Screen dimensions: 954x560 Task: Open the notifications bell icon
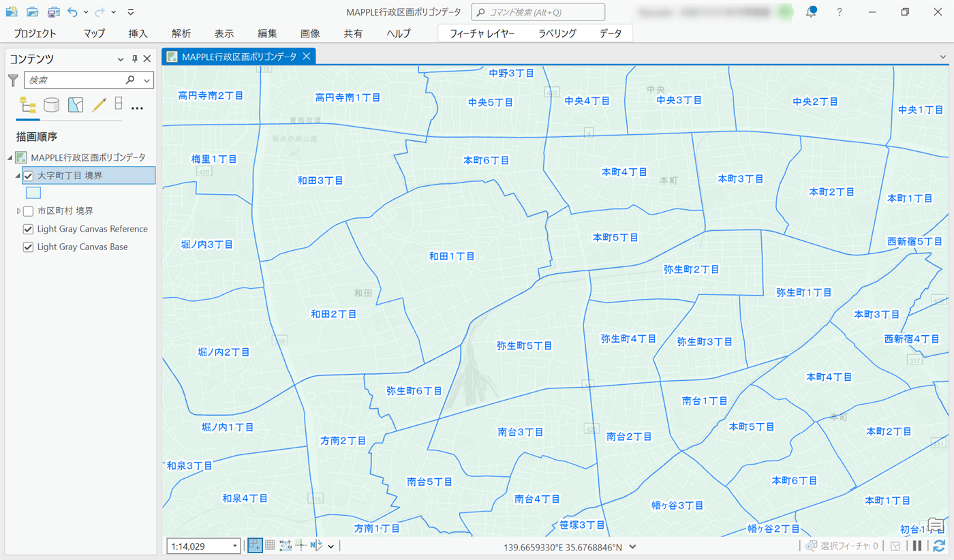(x=811, y=12)
